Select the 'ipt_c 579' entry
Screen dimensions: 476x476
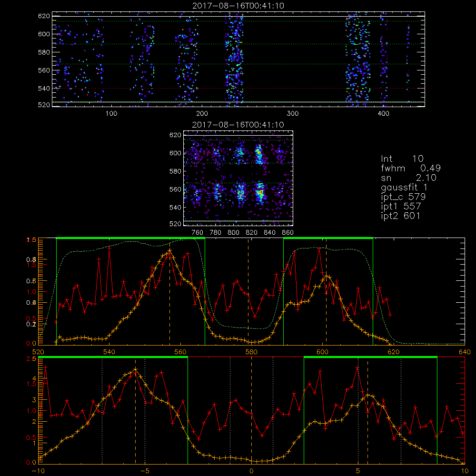click(x=403, y=197)
